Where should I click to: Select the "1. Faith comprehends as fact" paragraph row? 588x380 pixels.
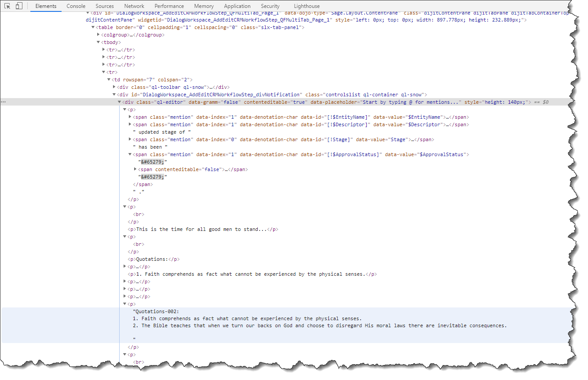252,274
